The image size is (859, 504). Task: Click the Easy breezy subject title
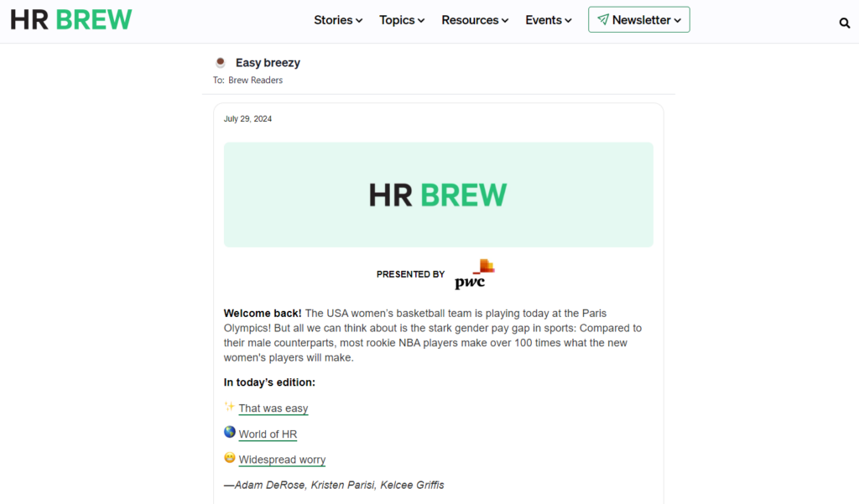click(x=268, y=62)
